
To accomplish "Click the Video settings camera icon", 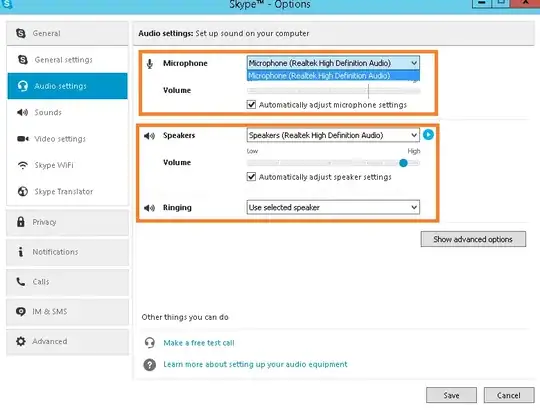I will (x=23, y=139).
